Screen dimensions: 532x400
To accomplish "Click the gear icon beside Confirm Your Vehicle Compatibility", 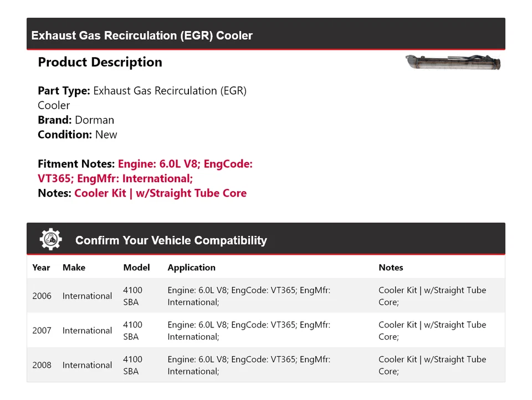I will pyautogui.click(x=51, y=239).
